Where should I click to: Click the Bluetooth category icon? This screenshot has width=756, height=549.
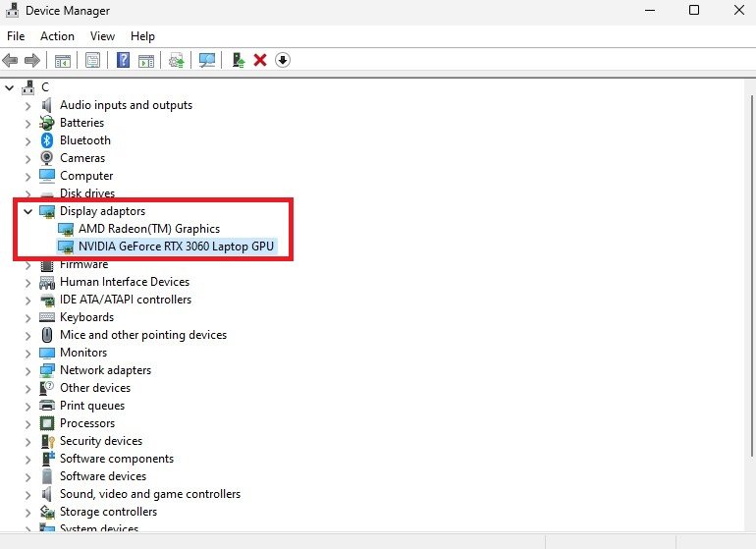click(47, 140)
